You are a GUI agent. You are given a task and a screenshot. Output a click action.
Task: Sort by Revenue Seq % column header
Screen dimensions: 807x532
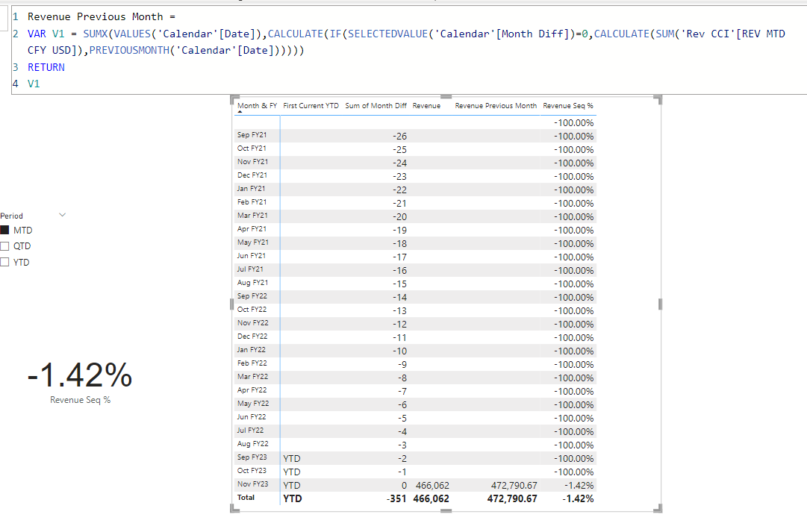point(567,105)
